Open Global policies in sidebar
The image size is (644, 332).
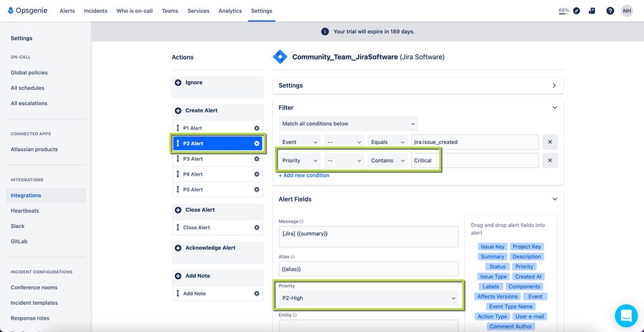(29, 73)
